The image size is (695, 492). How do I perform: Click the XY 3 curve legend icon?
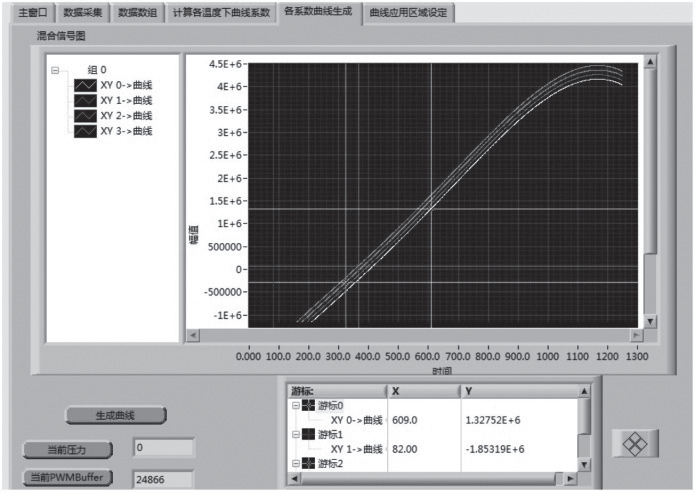[85, 131]
